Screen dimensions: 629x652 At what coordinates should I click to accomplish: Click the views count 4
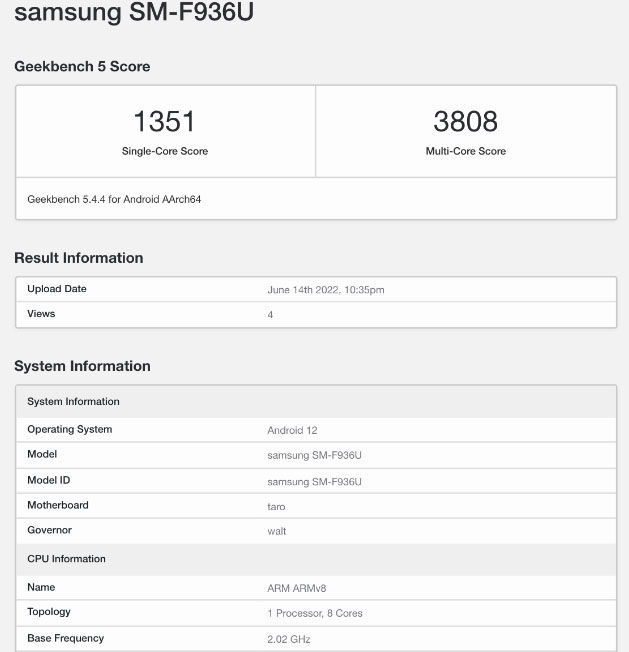tap(270, 315)
